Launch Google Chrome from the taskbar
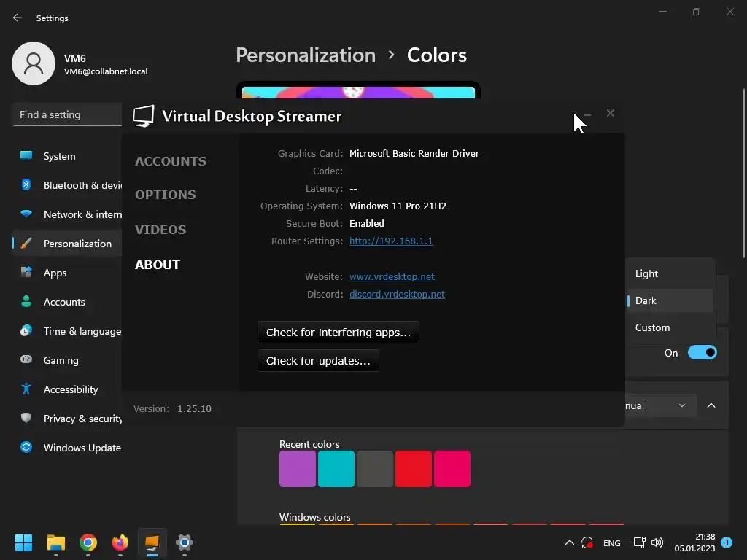 [88, 542]
